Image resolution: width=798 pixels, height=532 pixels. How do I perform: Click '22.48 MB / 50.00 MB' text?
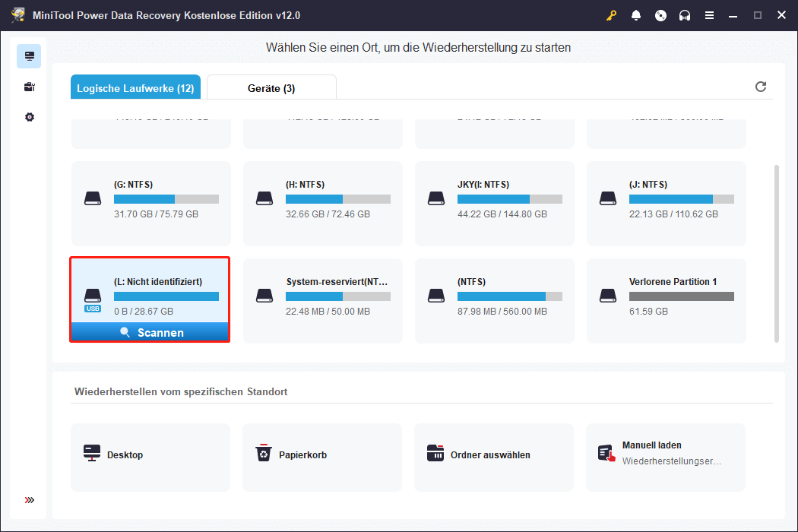pos(328,311)
